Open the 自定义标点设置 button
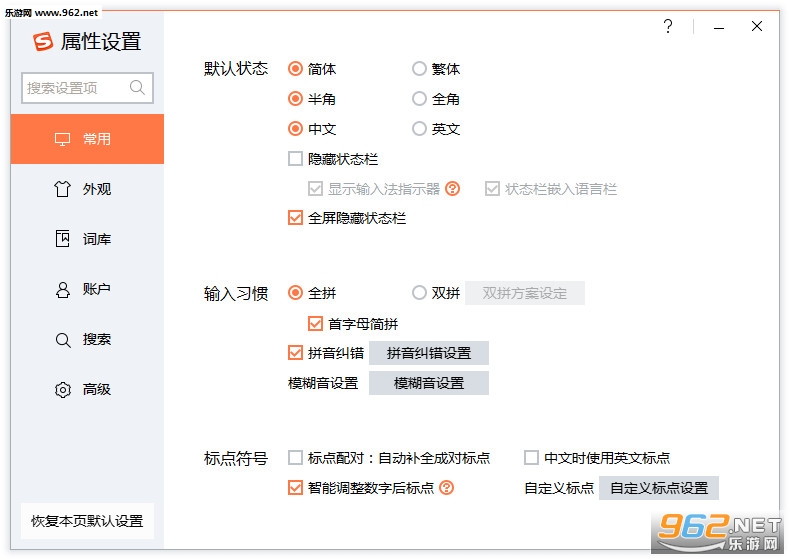This screenshot has height=560, width=790. [659, 488]
